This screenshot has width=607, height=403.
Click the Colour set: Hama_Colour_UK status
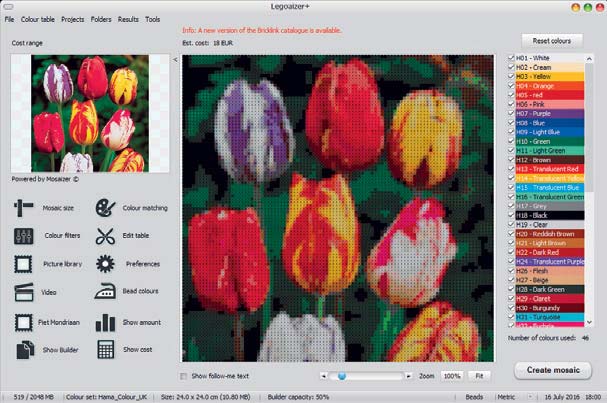(106, 397)
